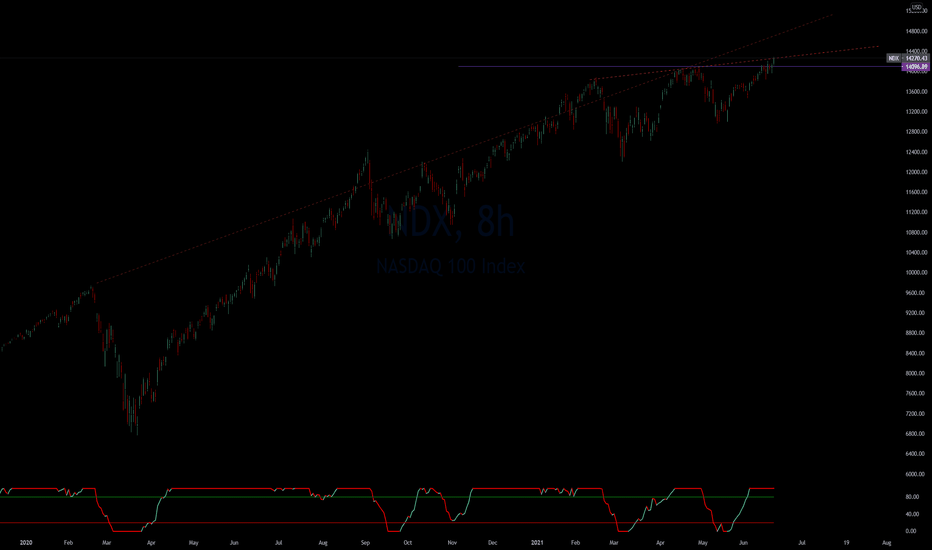Click the 8800.00 price axis label
Image resolution: width=932 pixels, height=550 pixels.
(916, 333)
